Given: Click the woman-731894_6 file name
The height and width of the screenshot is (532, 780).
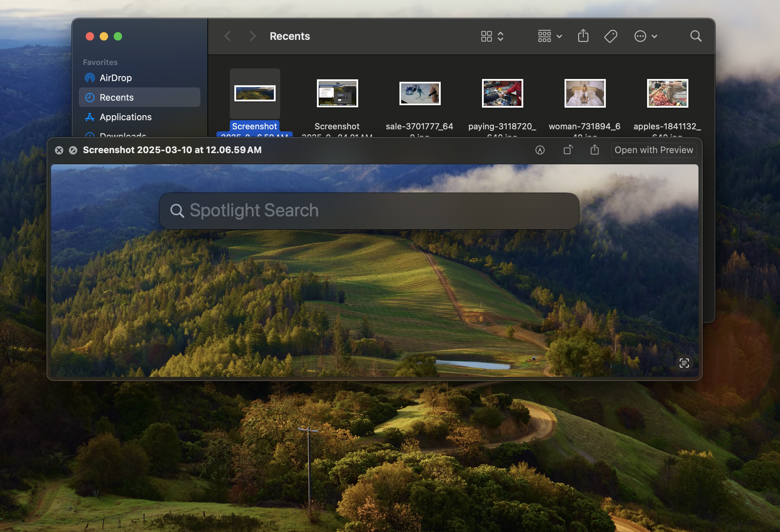Looking at the screenshot, I should [x=584, y=126].
